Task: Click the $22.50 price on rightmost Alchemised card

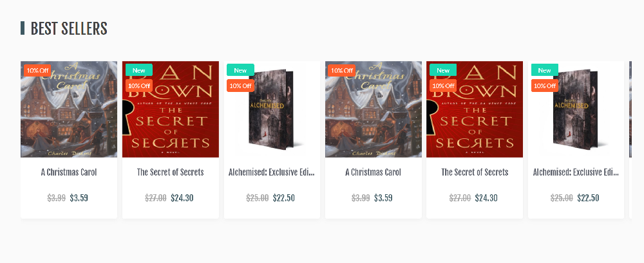Action: point(588,198)
